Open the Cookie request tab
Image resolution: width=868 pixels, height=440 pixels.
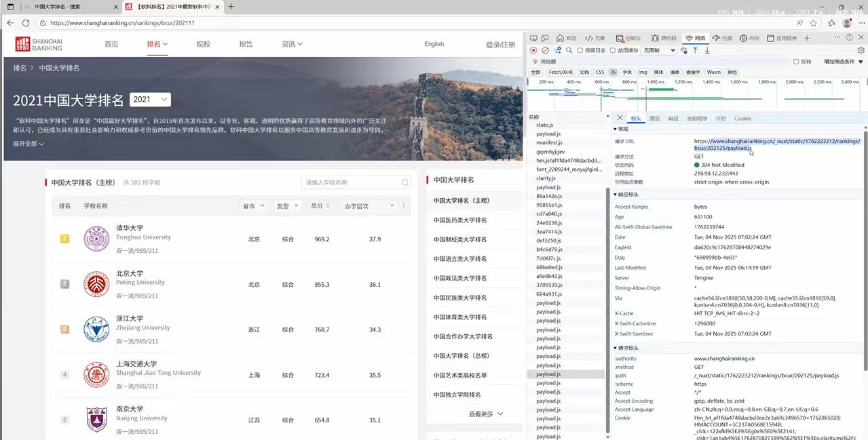[742, 119]
